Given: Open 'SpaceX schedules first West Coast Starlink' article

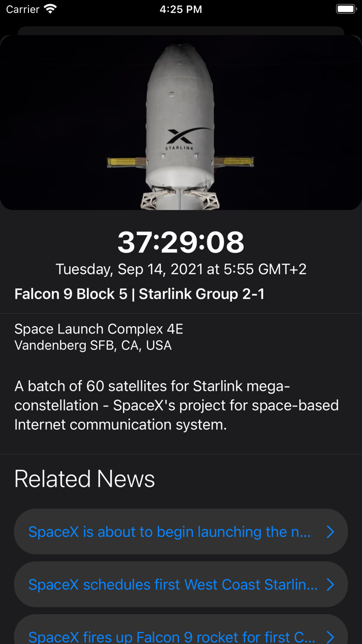Looking at the screenshot, I should pyautogui.click(x=173, y=584).
